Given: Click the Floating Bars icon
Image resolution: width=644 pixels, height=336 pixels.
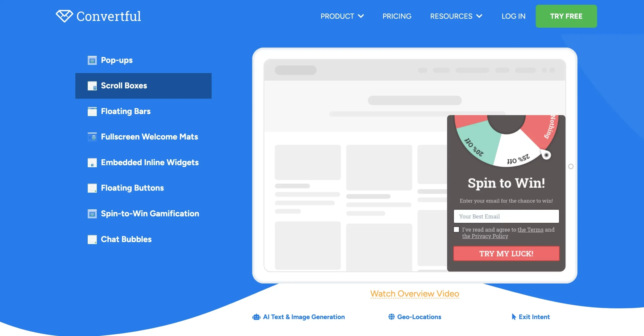Looking at the screenshot, I should (x=92, y=111).
